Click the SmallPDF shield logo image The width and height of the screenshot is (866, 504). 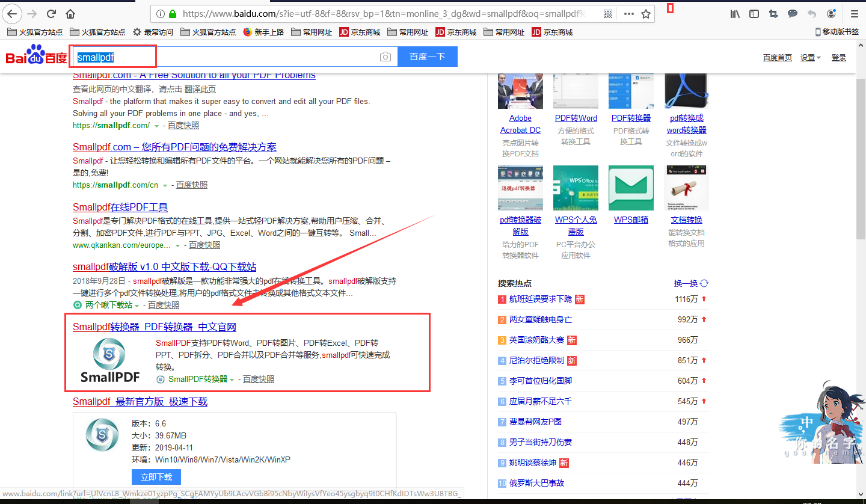point(110,360)
